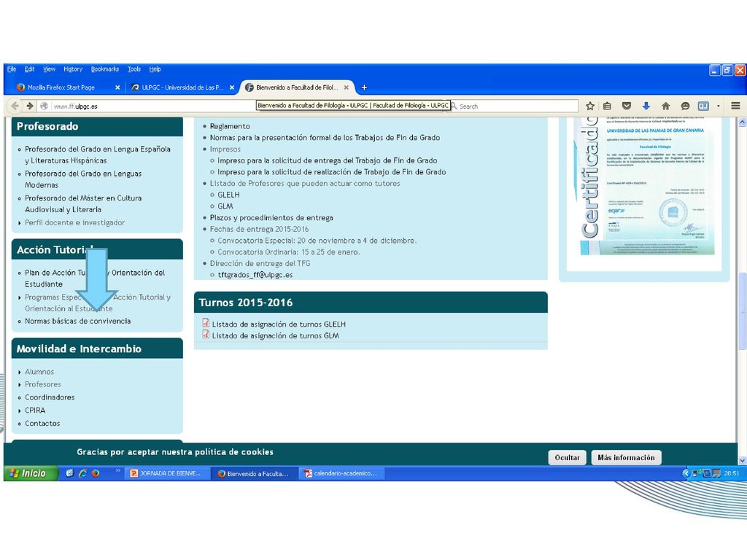Open dropdown arrow next to QJ icon
The height and width of the screenshot is (560, 747).
click(x=719, y=106)
